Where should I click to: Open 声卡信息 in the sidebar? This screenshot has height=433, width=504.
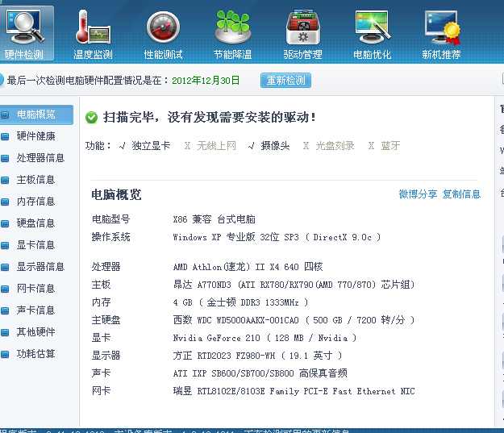36,310
